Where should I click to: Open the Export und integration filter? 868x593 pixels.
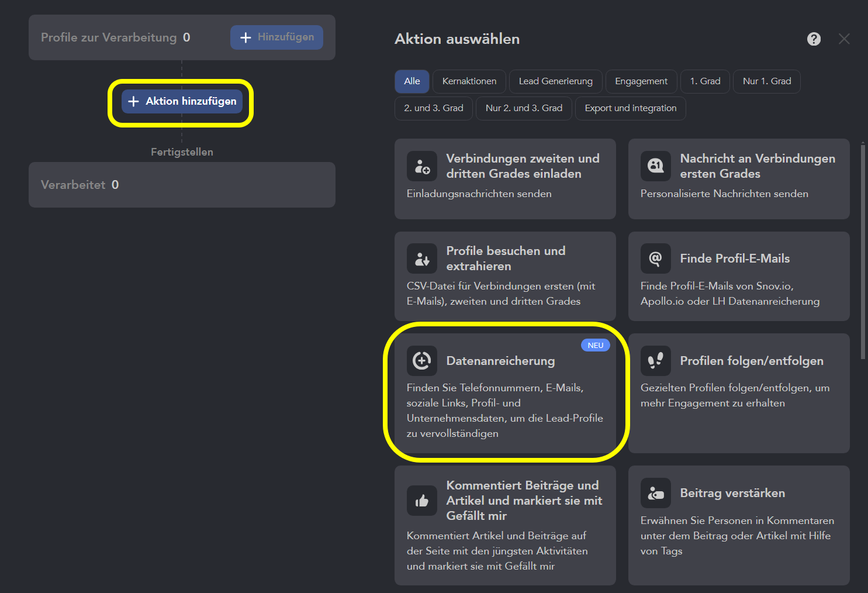coord(630,108)
